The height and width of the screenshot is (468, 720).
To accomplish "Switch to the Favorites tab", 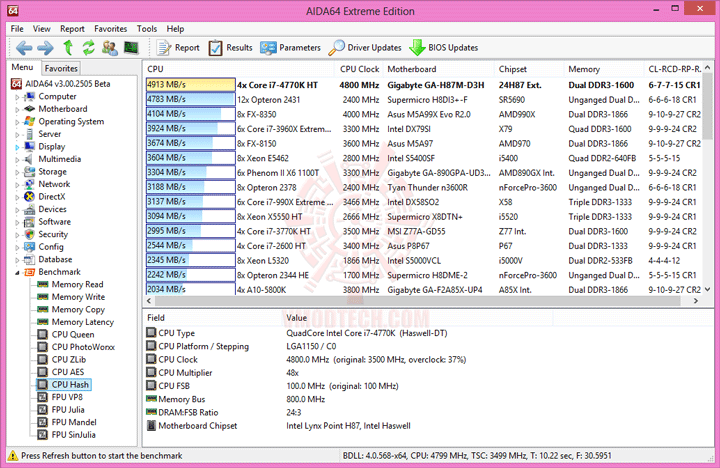I will [61, 68].
